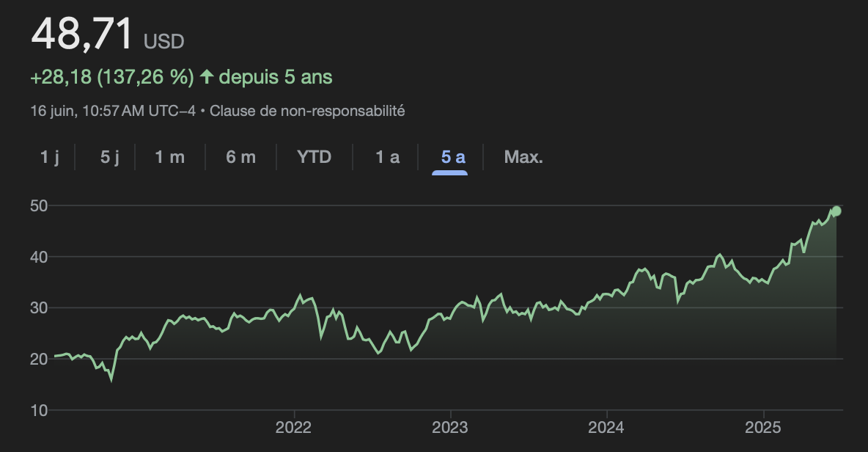Switch to the 5 j range tab
This screenshot has height=452, width=868.
click(109, 157)
